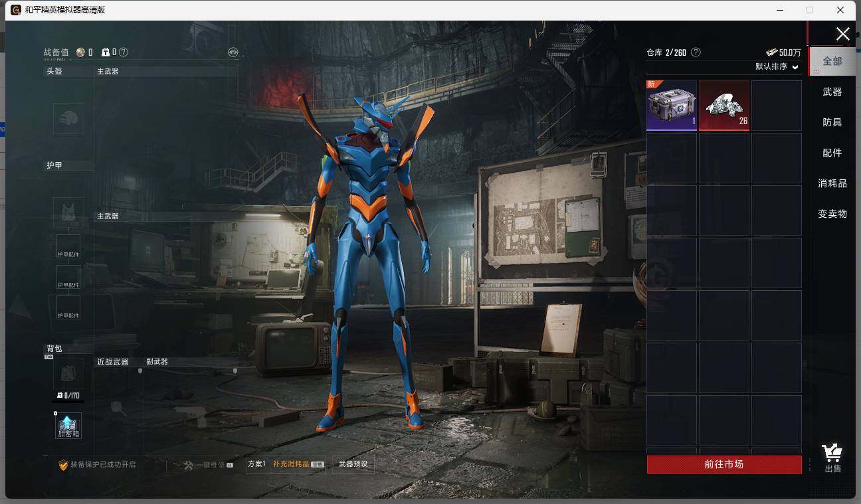The width and height of the screenshot is (861, 504).
Task: Click the app logo in the title bar
Action: click(x=16, y=10)
